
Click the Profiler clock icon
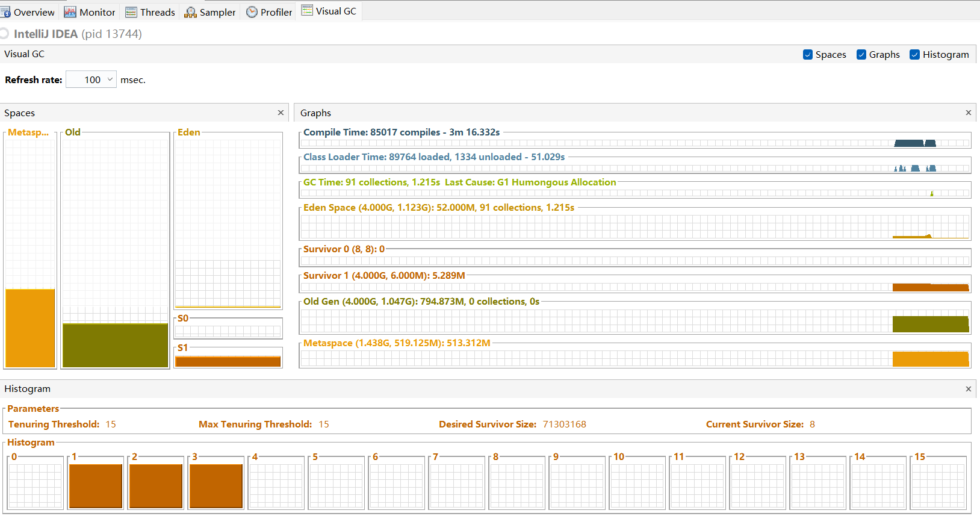point(252,12)
